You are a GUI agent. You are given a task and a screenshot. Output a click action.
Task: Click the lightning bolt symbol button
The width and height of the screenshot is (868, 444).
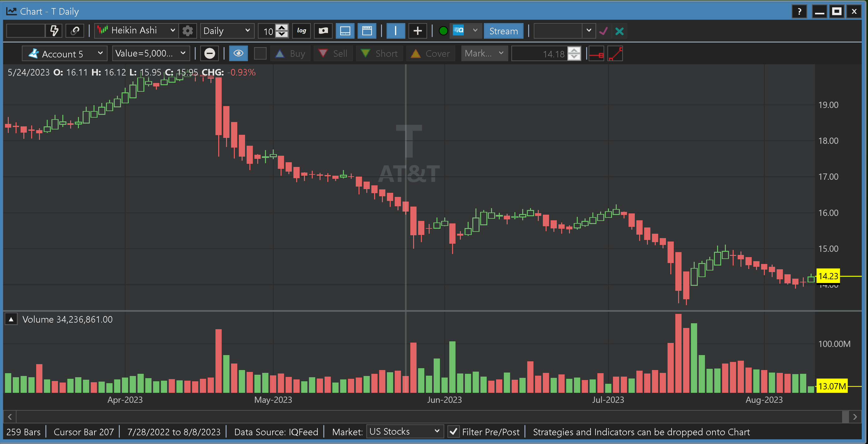point(54,31)
